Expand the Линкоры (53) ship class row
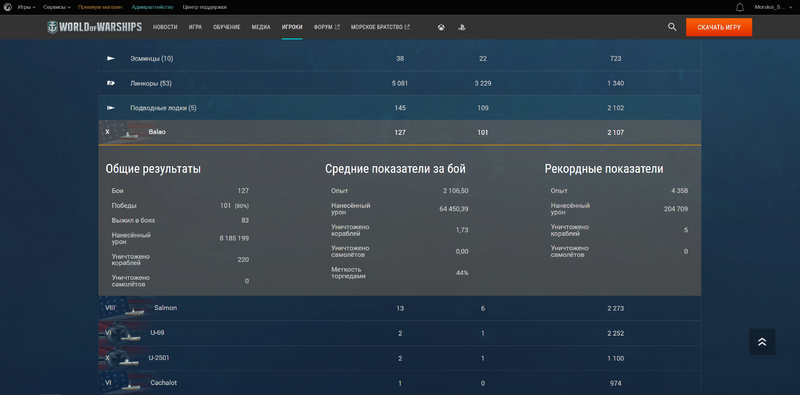This screenshot has width=800, height=395. pos(399,83)
